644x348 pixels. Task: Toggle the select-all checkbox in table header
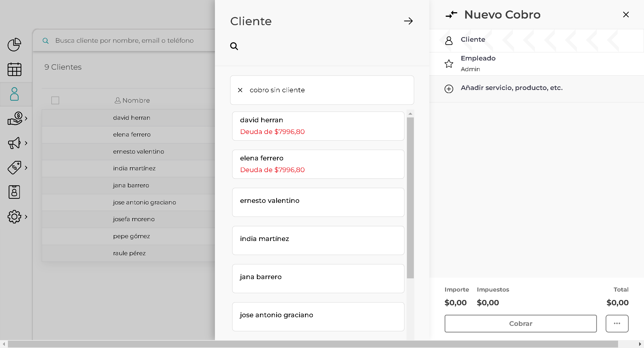(55, 100)
